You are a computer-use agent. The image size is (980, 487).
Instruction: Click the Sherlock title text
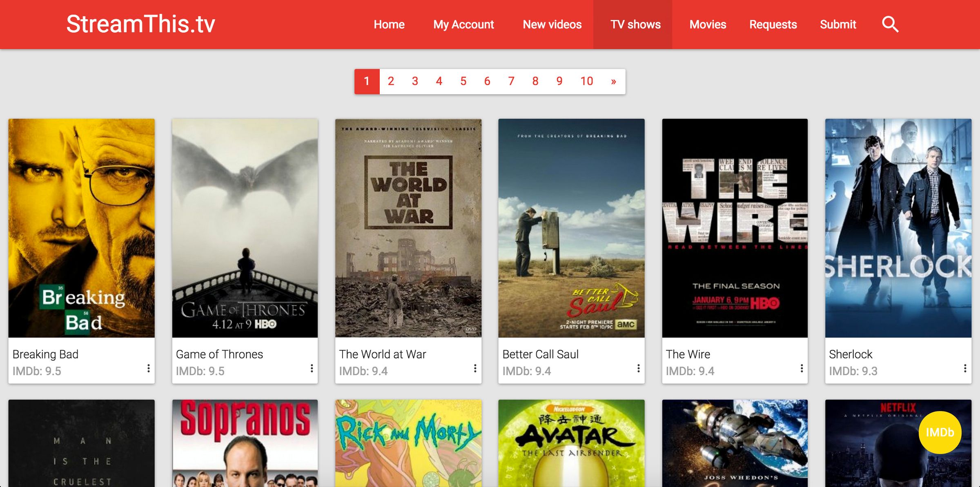pos(851,354)
